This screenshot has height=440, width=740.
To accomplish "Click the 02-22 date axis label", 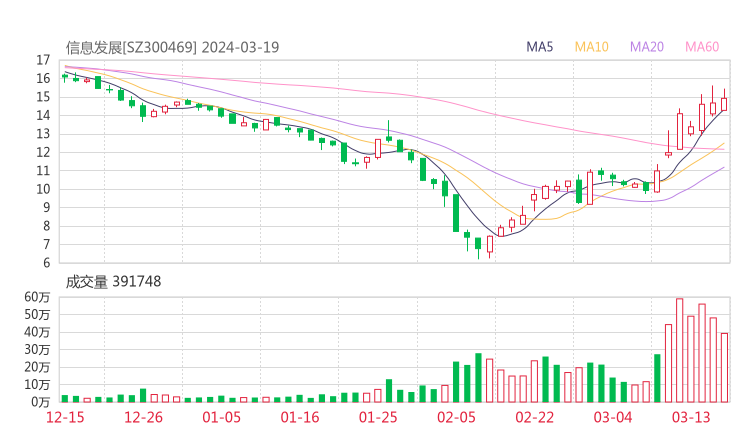I will [534, 417].
